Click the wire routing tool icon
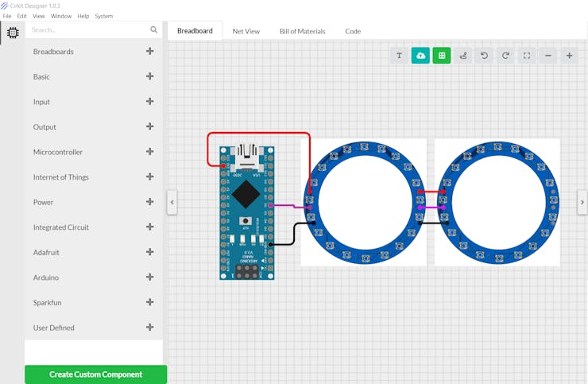The image size is (588, 384). tap(463, 56)
